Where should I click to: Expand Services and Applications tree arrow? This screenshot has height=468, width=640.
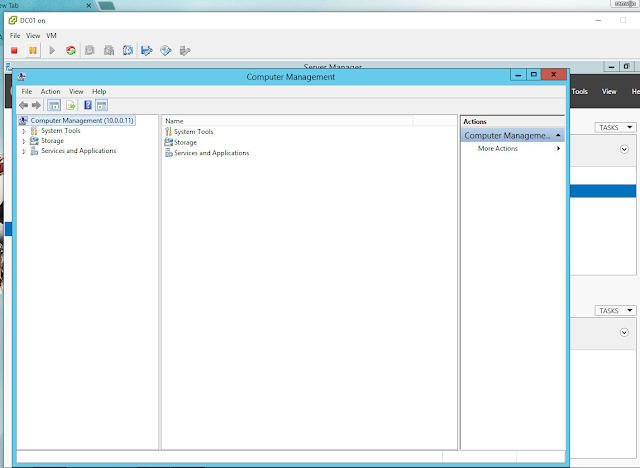pos(24,151)
